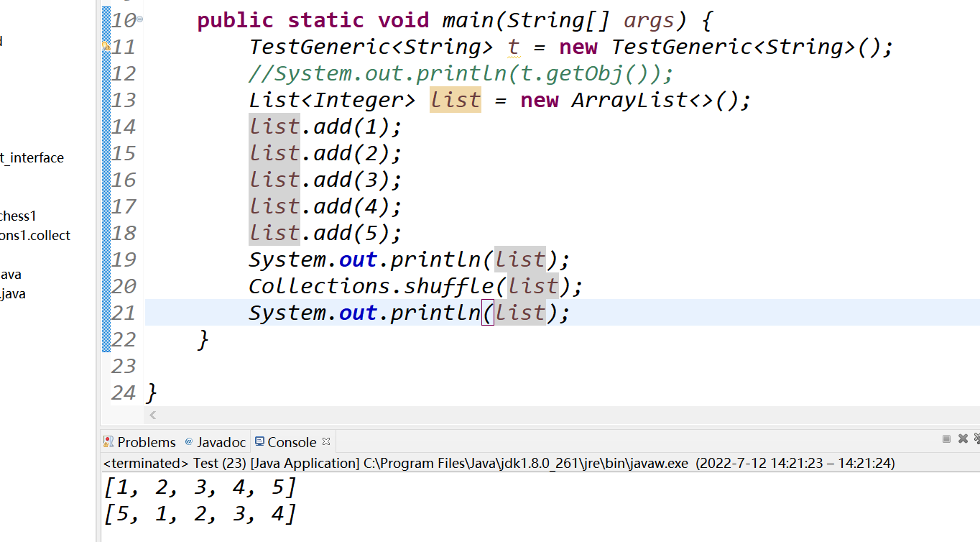
Task: Click the highlighted list declaration on line 13
Action: [456, 100]
